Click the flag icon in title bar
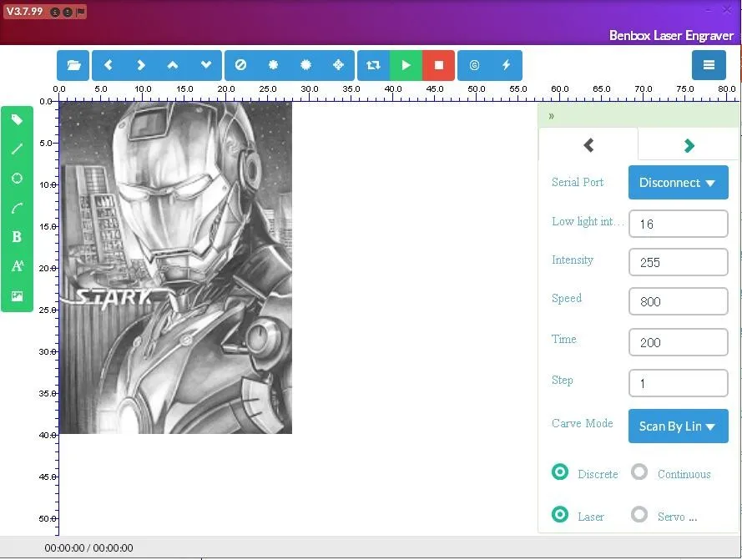The height and width of the screenshot is (560, 742). click(x=80, y=12)
